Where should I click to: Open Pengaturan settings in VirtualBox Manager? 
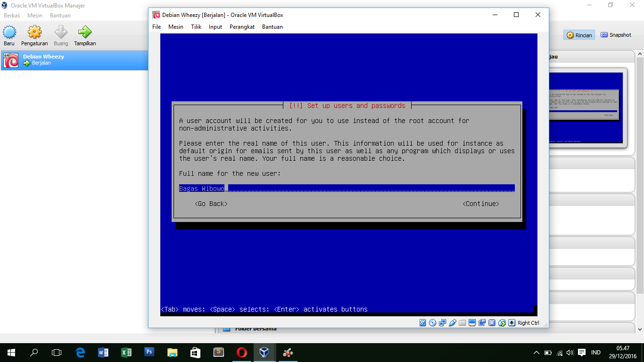[34, 36]
